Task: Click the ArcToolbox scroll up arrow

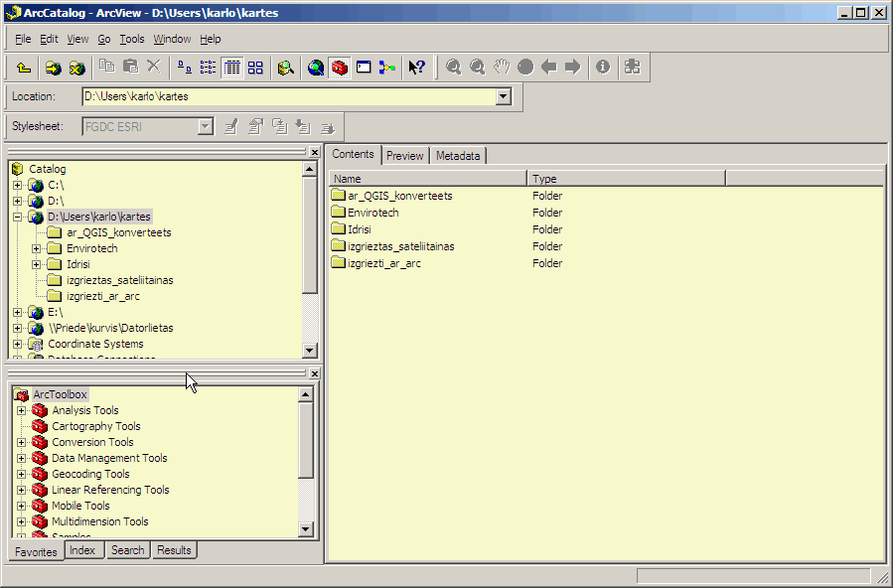Action: click(305, 394)
